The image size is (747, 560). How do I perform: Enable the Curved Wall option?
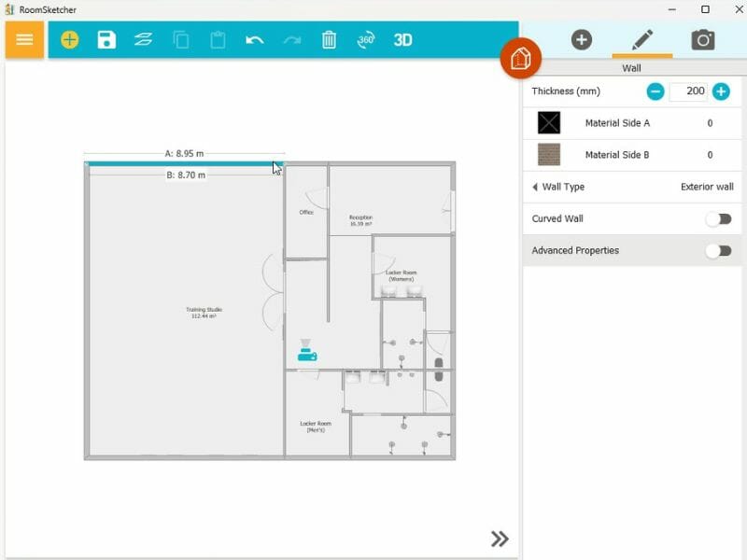pos(719,217)
